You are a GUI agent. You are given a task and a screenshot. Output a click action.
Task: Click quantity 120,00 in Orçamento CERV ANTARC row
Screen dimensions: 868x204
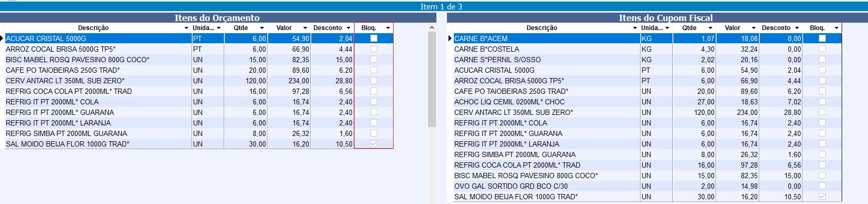(255, 81)
